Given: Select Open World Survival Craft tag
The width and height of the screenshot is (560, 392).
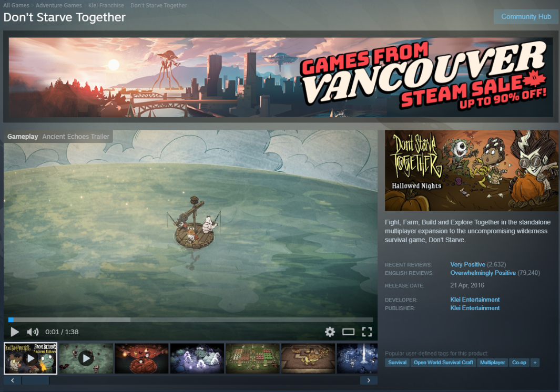Looking at the screenshot, I should click(443, 363).
